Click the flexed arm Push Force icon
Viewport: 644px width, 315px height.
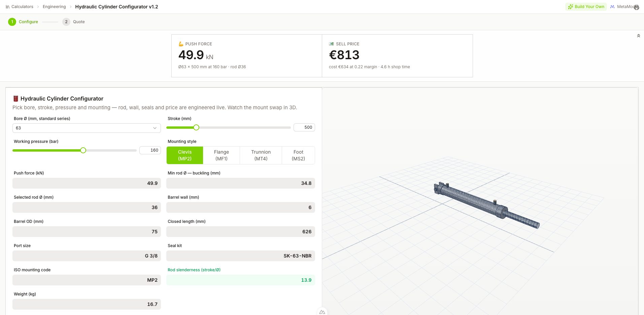click(181, 44)
